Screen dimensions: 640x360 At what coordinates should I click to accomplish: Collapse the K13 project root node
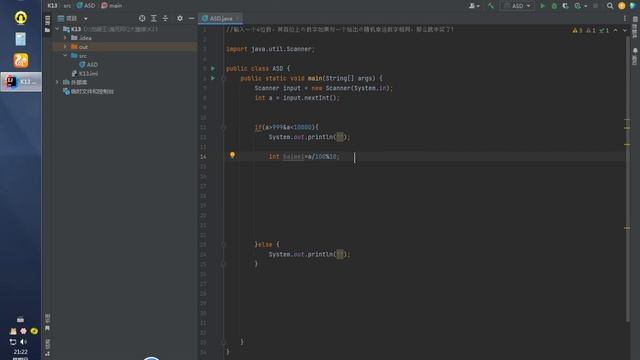pyautogui.click(x=57, y=29)
